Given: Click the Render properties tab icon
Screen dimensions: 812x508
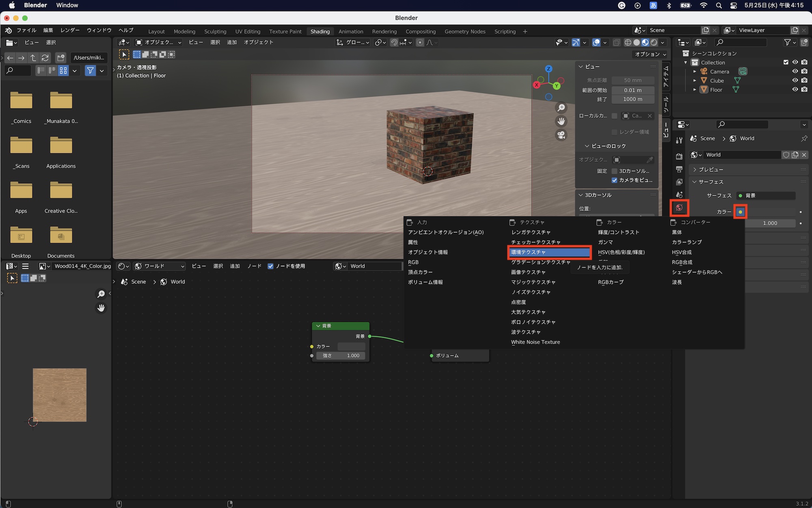Looking at the screenshot, I should [x=679, y=156].
